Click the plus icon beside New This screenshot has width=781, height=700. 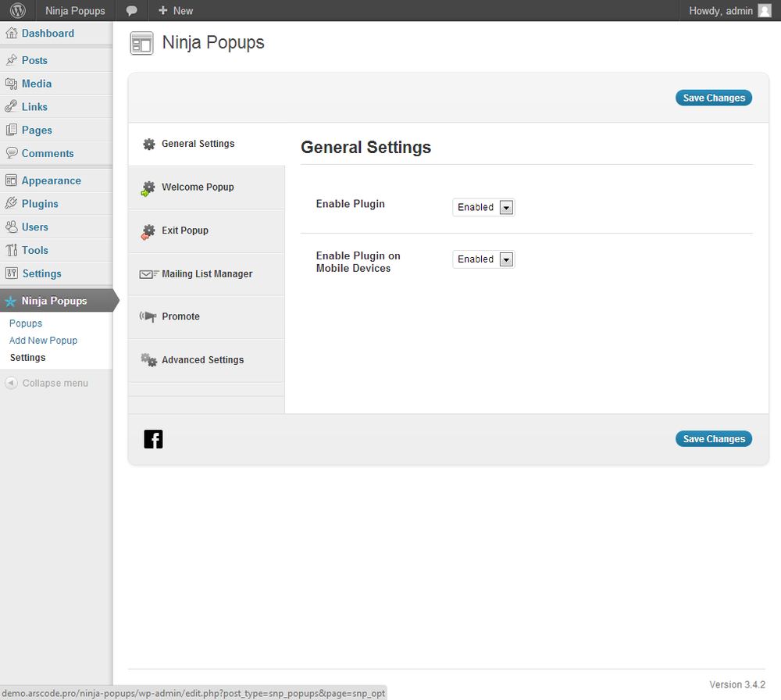coord(163,10)
